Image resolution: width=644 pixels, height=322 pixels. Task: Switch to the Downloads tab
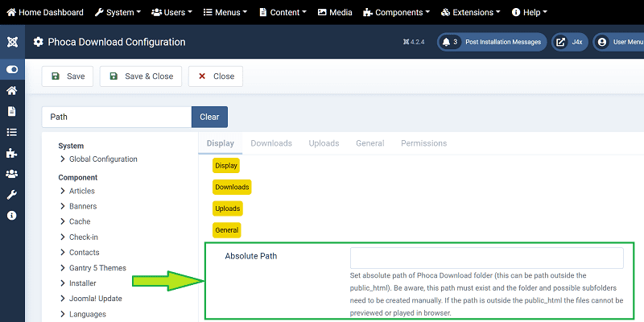tap(271, 143)
